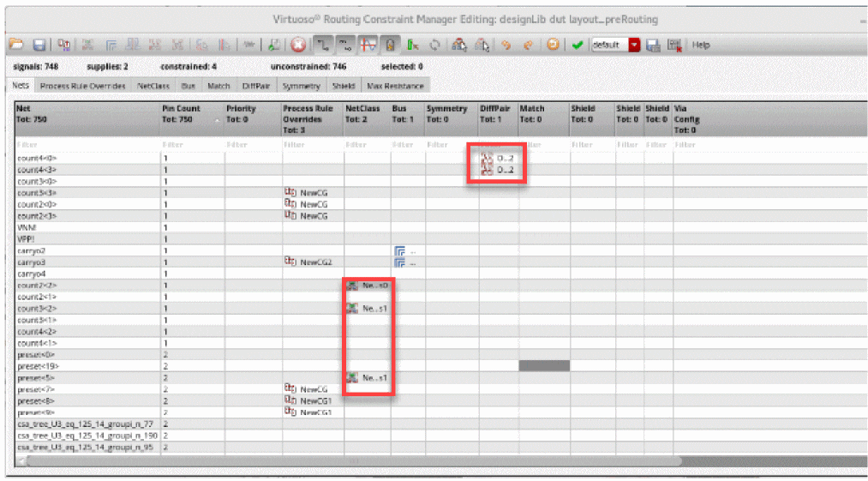
Task: Click the Process Rule Overrides column header
Action: [x=312, y=119]
